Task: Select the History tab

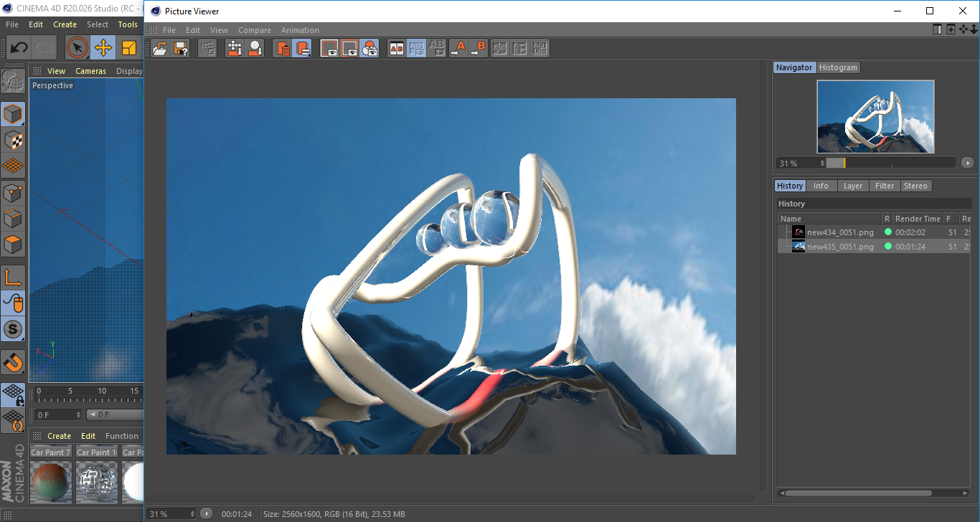Action: 790,186
